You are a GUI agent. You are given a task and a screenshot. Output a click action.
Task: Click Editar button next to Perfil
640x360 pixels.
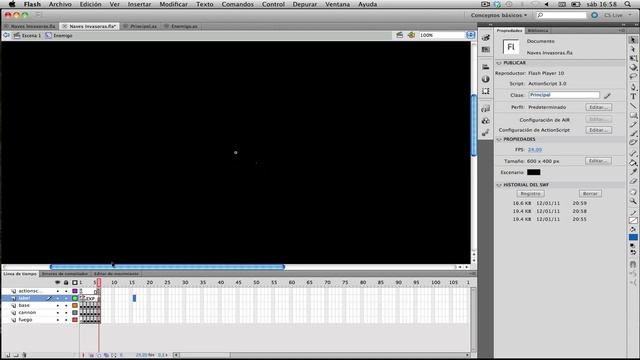click(x=598, y=107)
